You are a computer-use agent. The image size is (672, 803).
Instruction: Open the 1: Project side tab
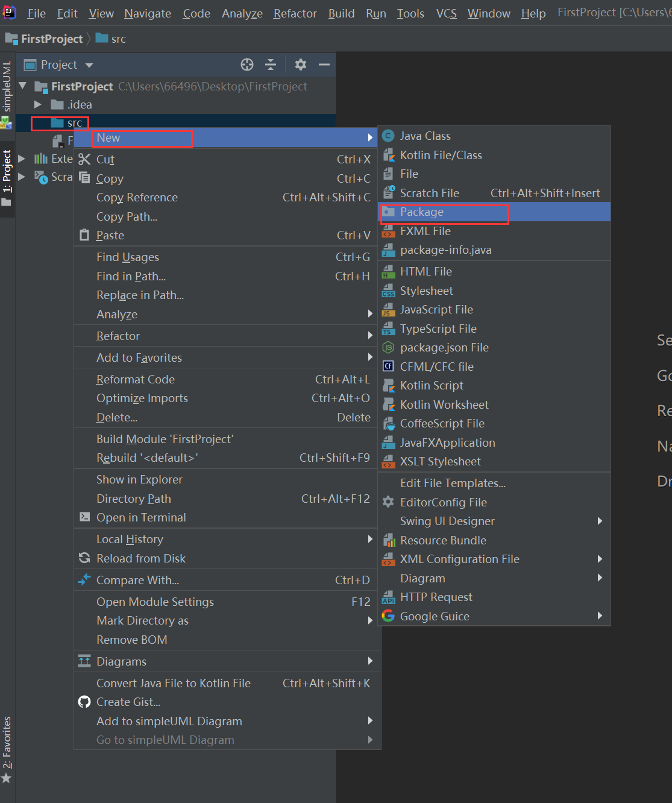(x=7, y=178)
